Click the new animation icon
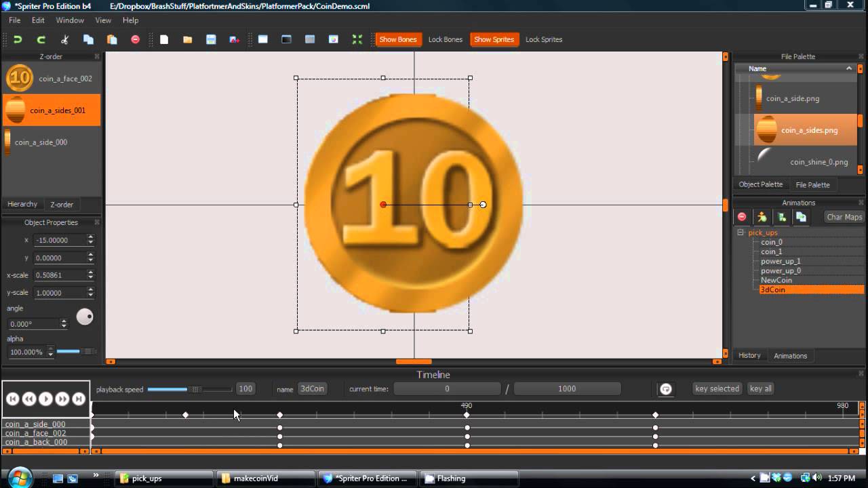Image resolution: width=868 pixels, height=488 pixels. [x=781, y=217]
